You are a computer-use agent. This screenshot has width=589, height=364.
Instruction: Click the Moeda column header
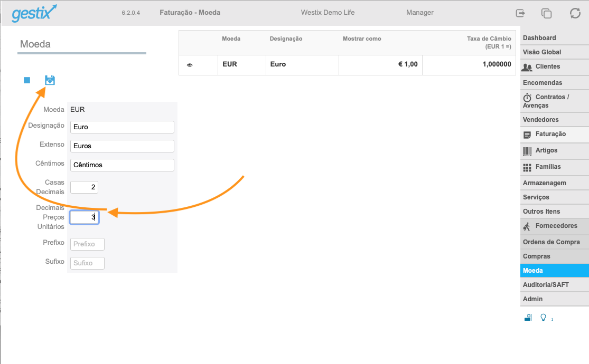click(231, 39)
